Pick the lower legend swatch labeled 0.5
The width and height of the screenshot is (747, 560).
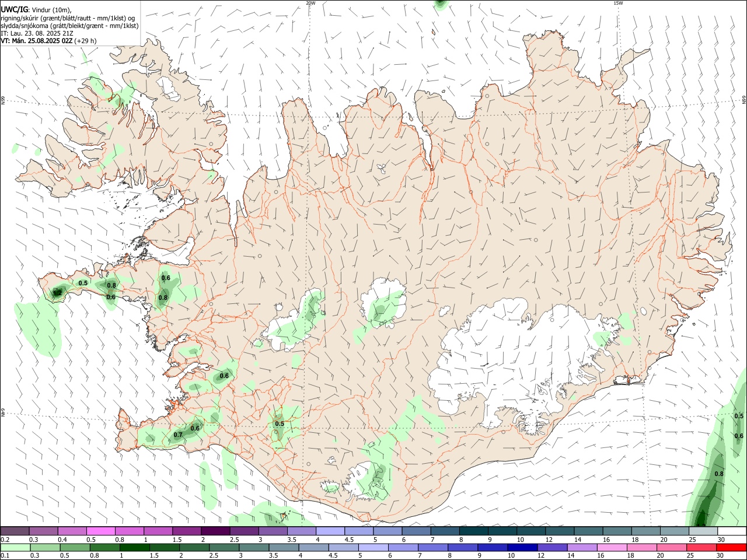click(x=75, y=547)
